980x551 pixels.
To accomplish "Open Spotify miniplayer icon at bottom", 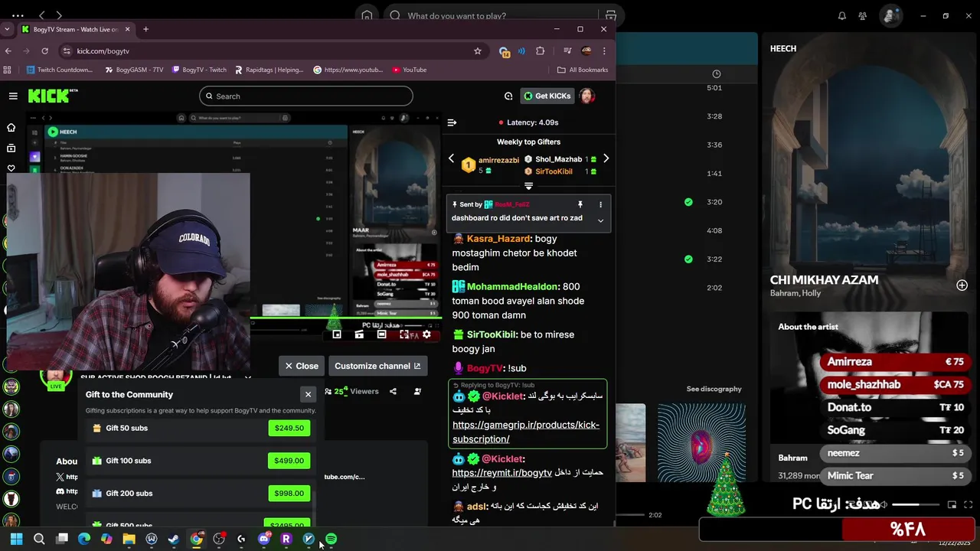I will (952, 504).
